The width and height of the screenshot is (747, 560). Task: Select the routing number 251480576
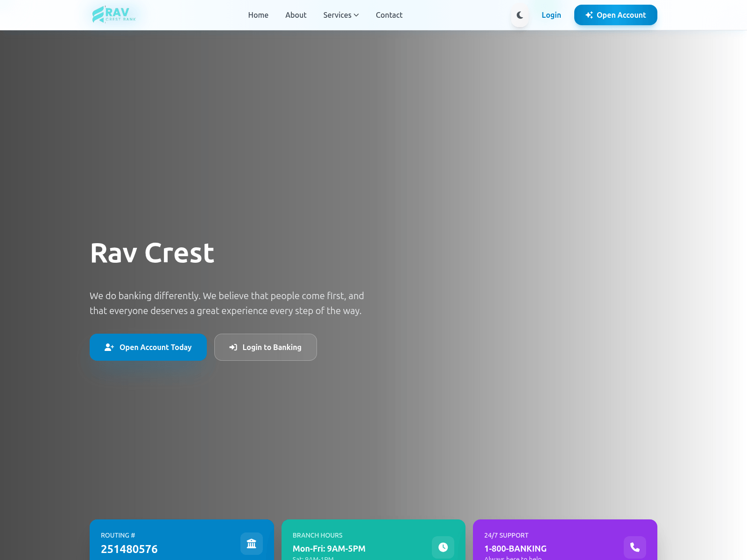(x=129, y=549)
